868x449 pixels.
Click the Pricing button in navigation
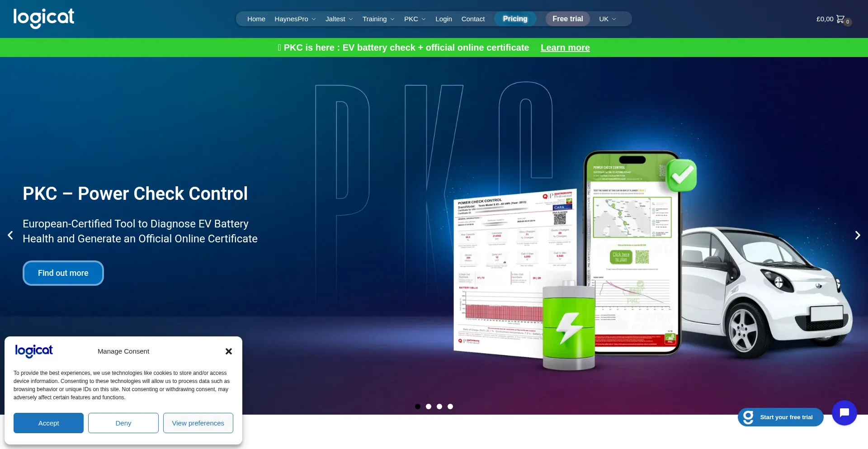pyautogui.click(x=515, y=19)
